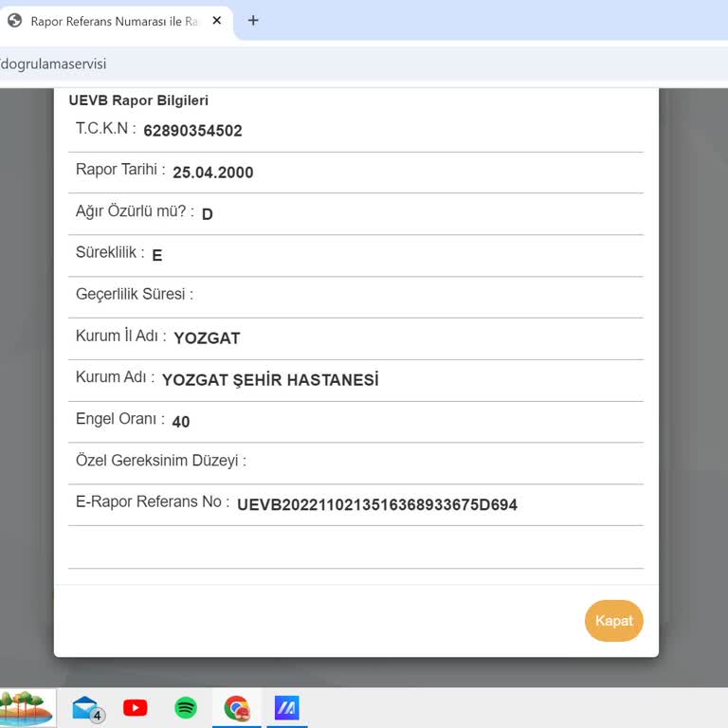
Task: Click the Engel Oranı value 40
Action: pos(181,422)
